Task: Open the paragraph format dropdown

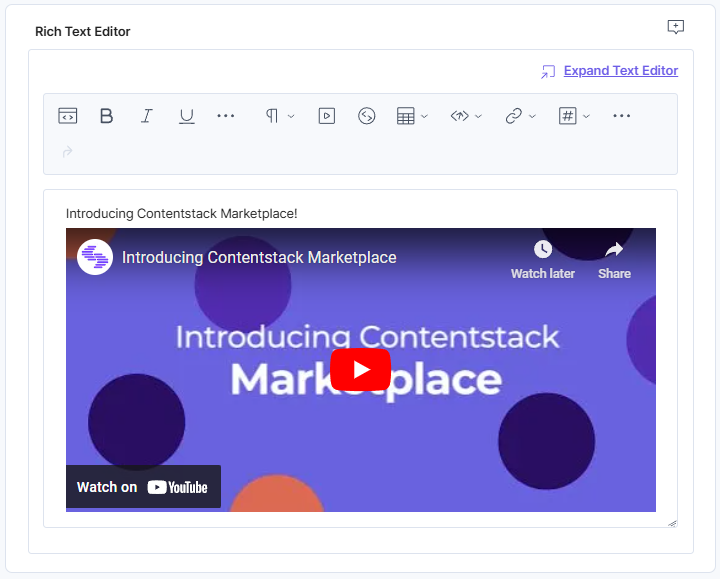Action: pyautogui.click(x=279, y=116)
